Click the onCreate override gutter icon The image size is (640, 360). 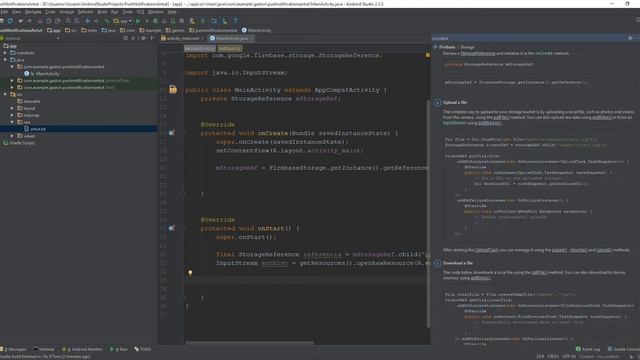tap(171, 133)
